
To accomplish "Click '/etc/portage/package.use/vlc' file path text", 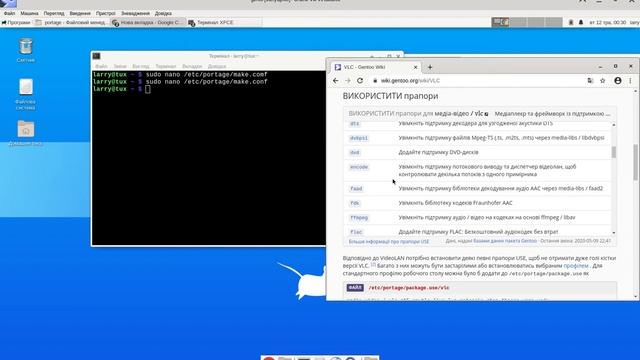I will pyautogui.click(x=409, y=288).
